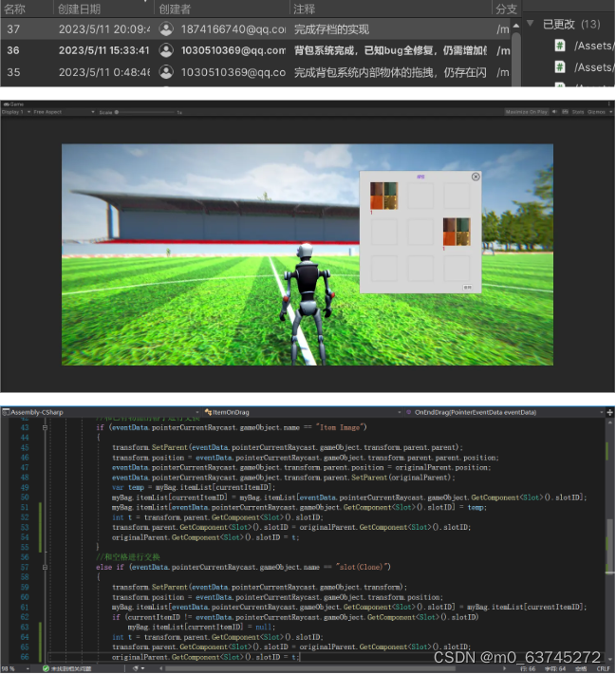Click the comment //和空格进行交换 on line 56
This screenshot has width=616, height=675.
(x=128, y=557)
